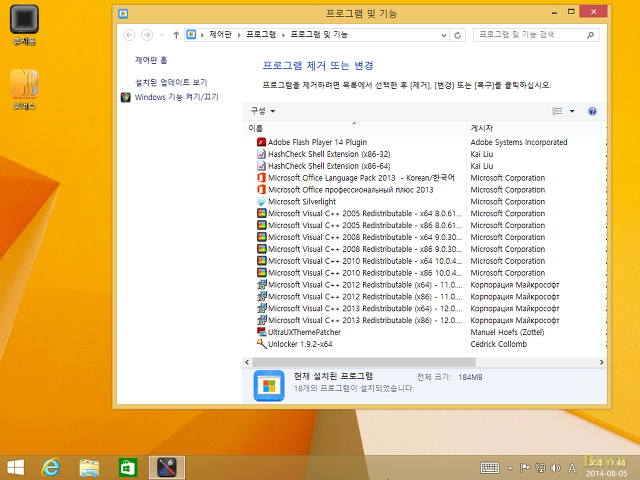Click the control panel icon in address bar
This screenshot has height=480, width=640.
point(191,35)
